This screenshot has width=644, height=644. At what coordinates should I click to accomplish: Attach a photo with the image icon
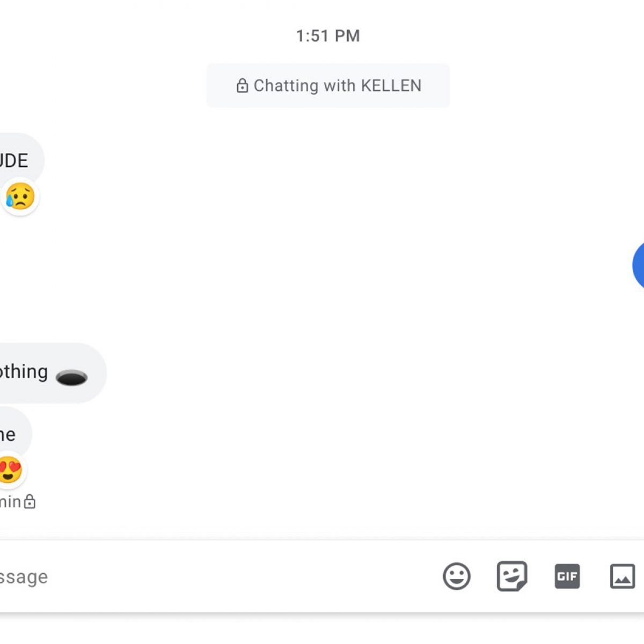(x=623, y=576)
